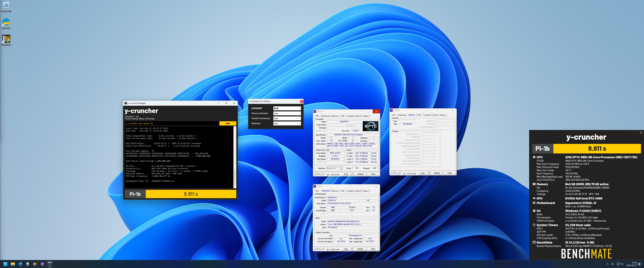Click Tools button in CPU-Z CPU window
Image resolution: width=644 pixels, height=268 pixels.
(x=346, y=174)
